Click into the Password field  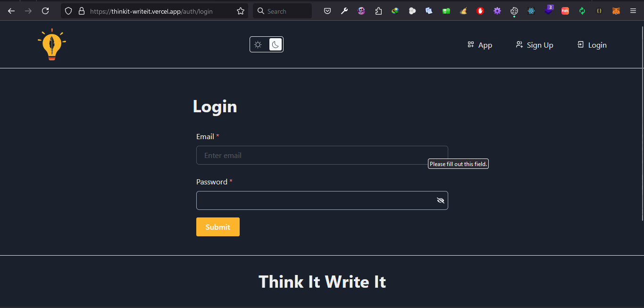314,200
